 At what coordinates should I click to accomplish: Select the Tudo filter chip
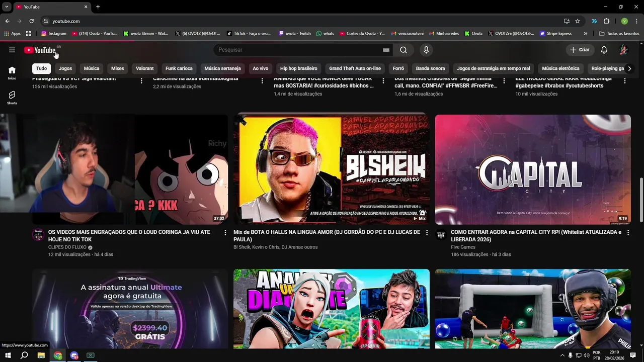click(x=41, y=68)
